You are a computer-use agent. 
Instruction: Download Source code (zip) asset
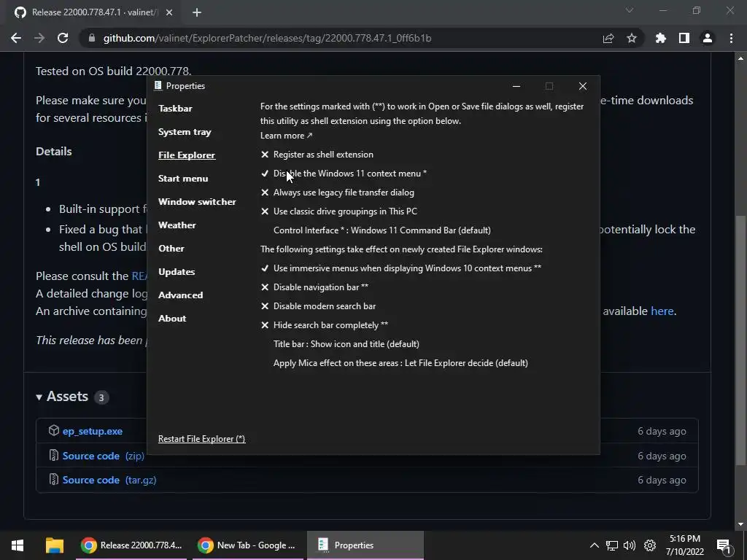104,456
